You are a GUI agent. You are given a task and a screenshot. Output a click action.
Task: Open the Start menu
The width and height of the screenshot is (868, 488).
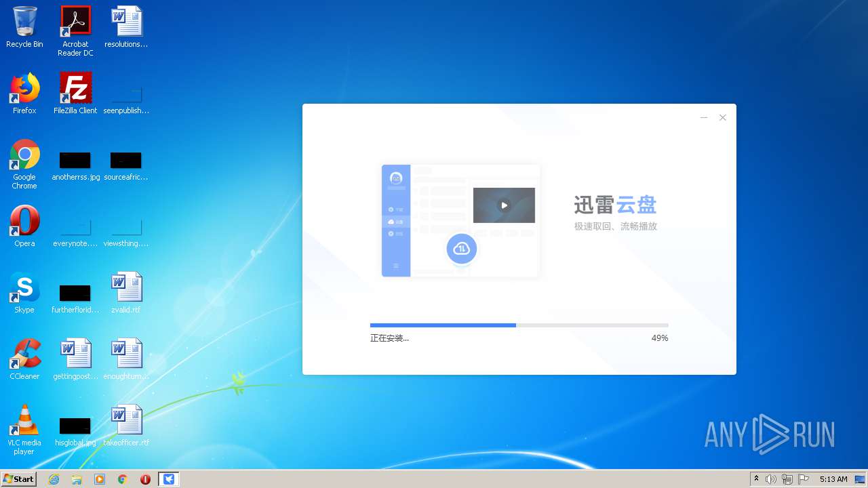coord(19,479)
